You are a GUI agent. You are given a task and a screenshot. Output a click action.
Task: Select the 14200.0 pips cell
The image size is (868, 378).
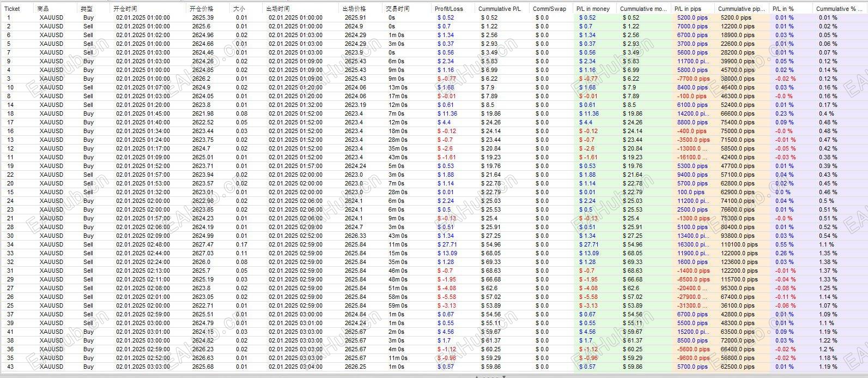pos(693,113)
